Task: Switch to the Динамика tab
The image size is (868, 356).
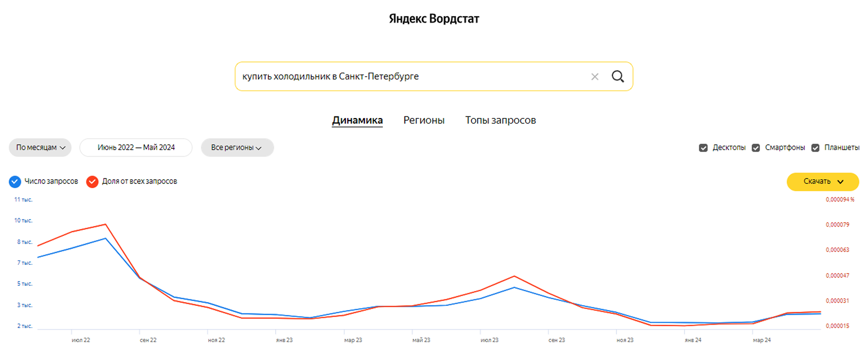Action: click(357, 120)
